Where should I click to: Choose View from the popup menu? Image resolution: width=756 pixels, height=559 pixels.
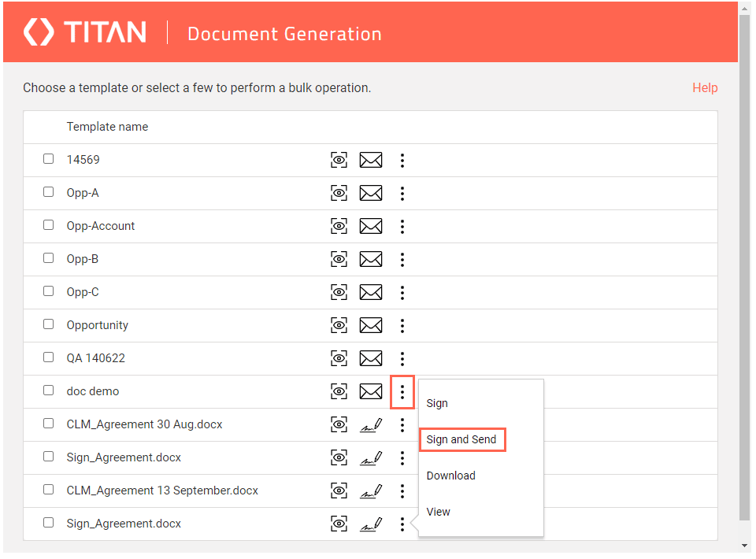(x=439, y=512)
